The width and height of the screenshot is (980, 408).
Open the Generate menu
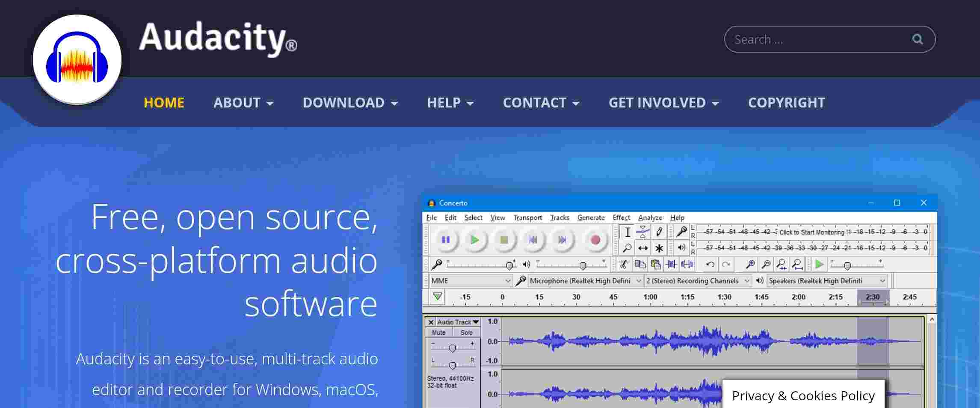591,217
